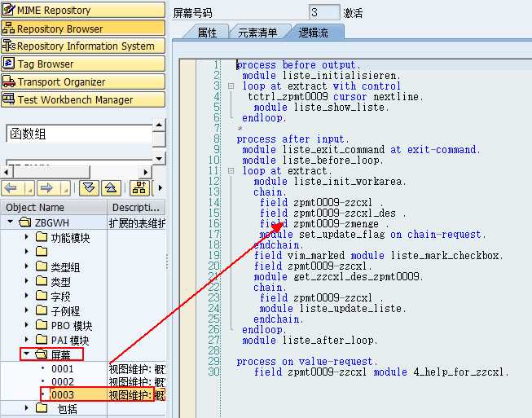Expand the 包括 folder
532x418 pixels.
pyautogui.click(x=27, y=408)
